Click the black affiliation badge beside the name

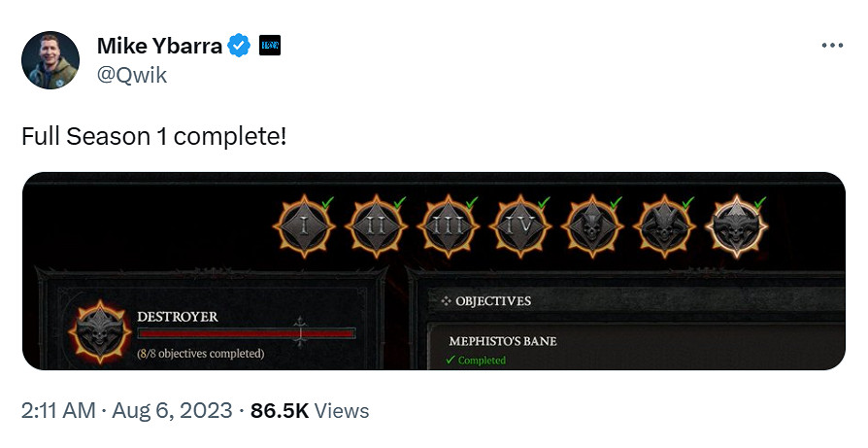click(x=270, y=45)
